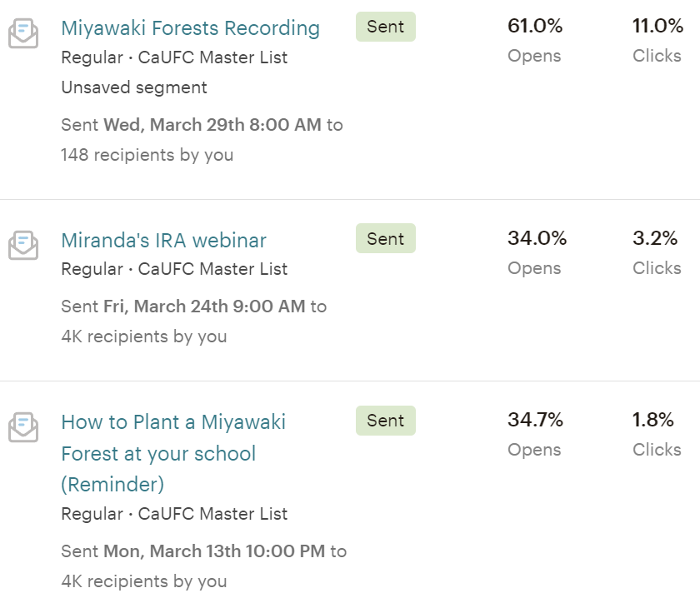Open the Miranda's IRA webinar campaign
This screenshot has width=700, height=608.
[x=164, y=241]
